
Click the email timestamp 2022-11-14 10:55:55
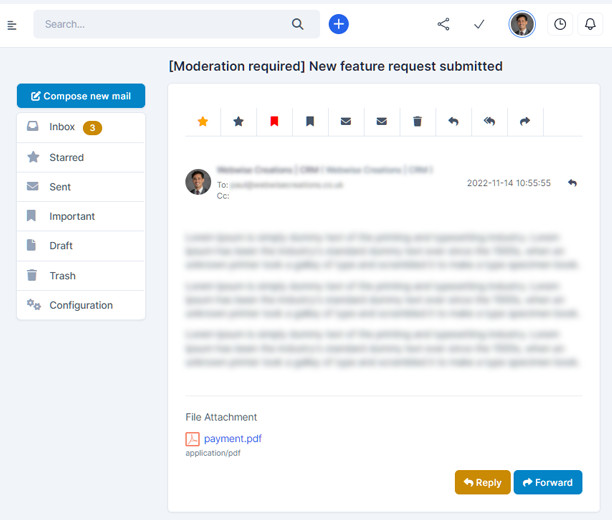(x=509, y=183)
